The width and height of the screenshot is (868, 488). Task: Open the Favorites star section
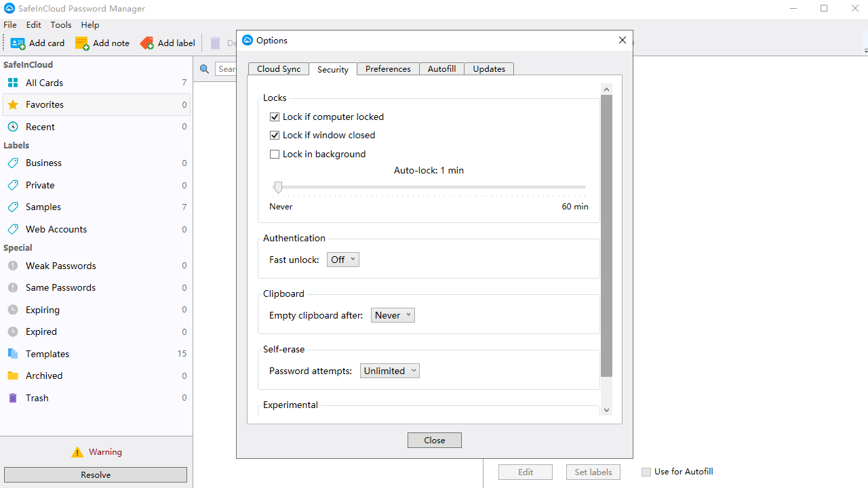pyautogui.click(x=13, y=104)
